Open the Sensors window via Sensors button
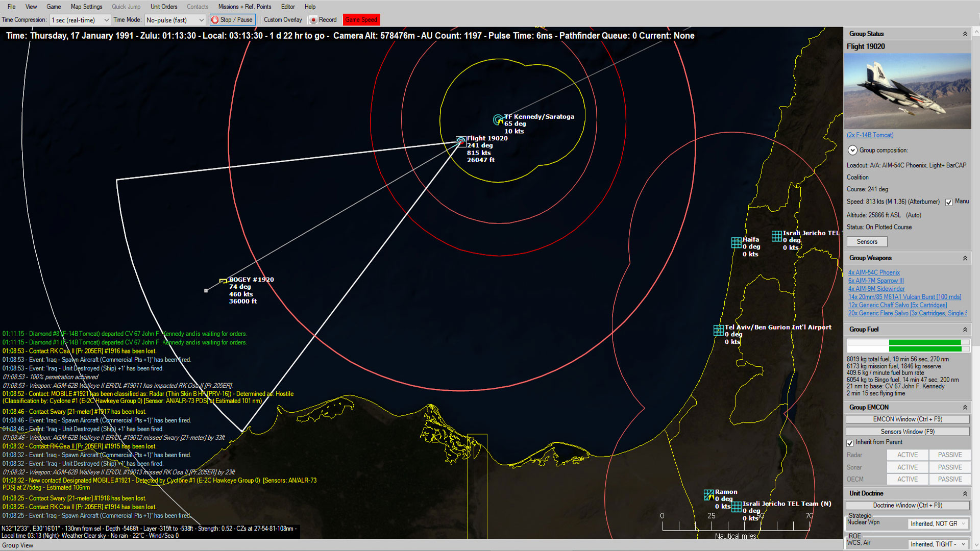 866,241
